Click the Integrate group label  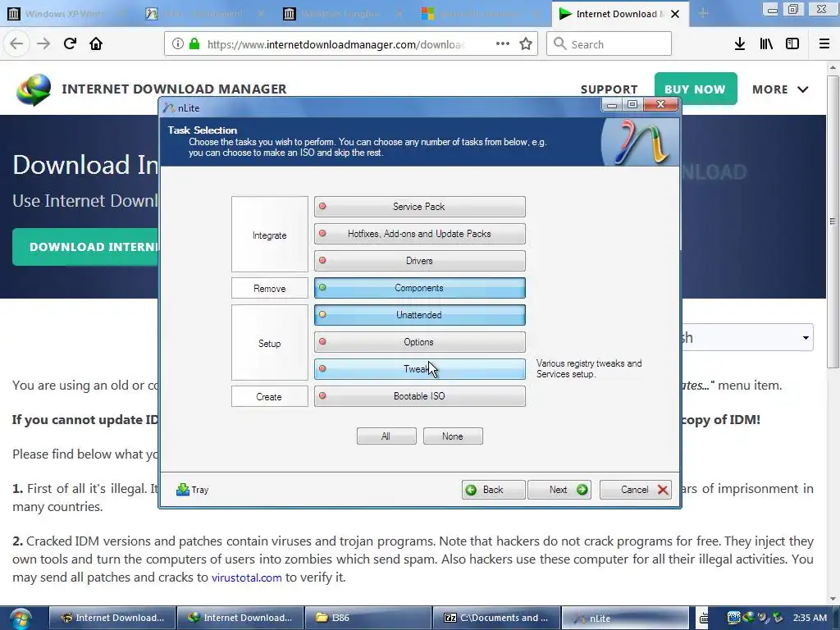click(269, 235)
